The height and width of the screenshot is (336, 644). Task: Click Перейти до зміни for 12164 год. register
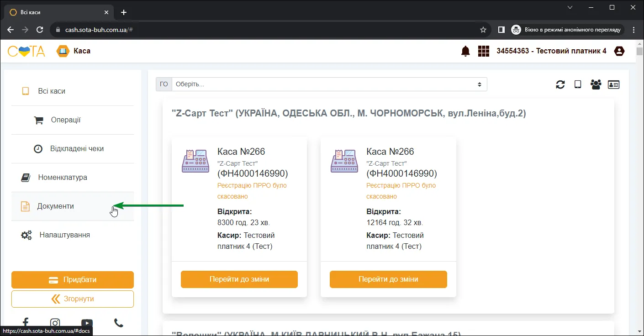coord(388,279)
